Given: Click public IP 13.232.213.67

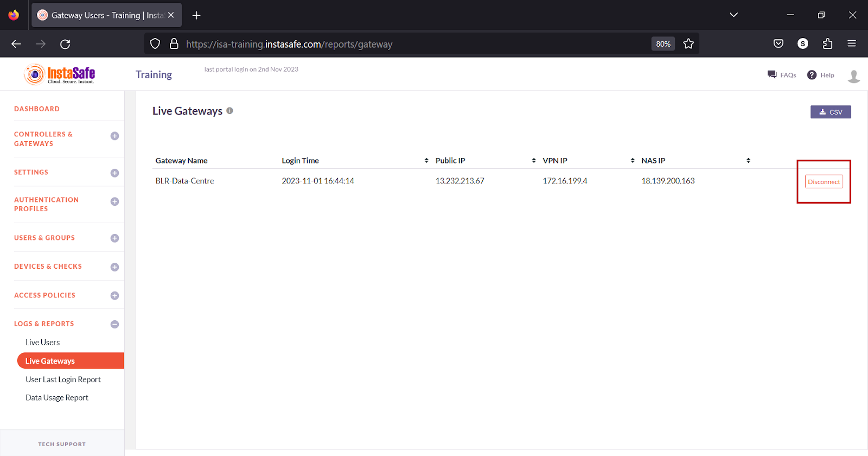Looking at the screenshot, I should (460, 181).
